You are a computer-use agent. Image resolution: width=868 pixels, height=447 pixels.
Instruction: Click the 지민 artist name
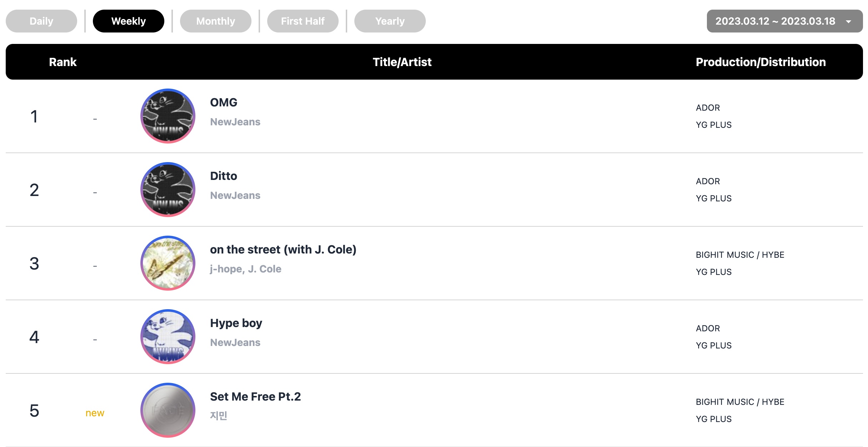pyautogui.click(x=219, y=416)
